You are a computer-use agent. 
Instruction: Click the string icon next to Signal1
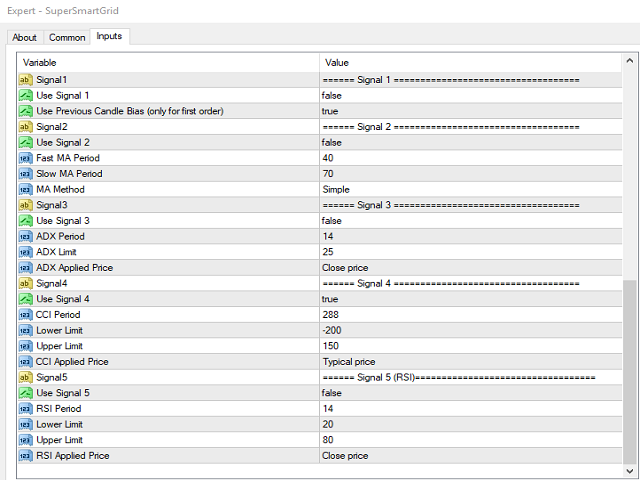coord(25,80)
